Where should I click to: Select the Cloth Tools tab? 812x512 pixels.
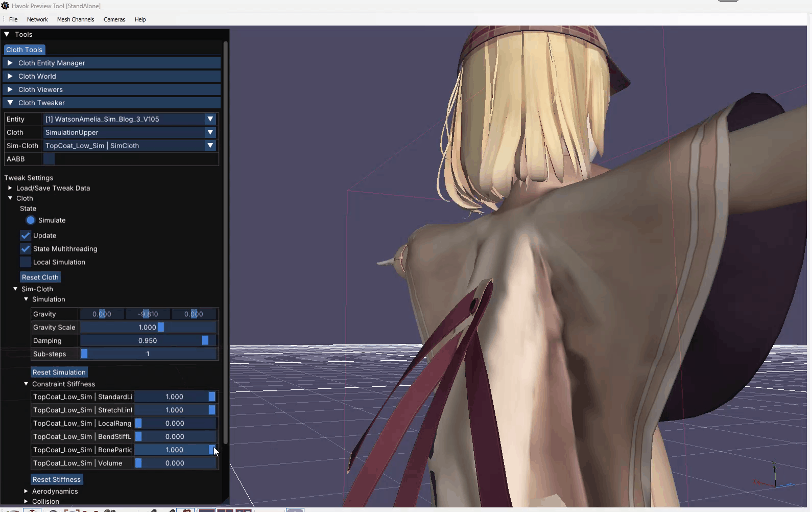pos(24,50)
